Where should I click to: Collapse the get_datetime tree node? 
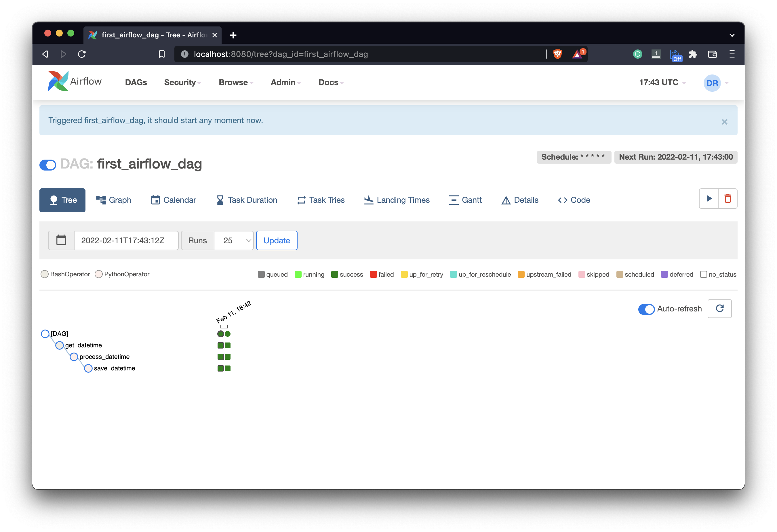coord(60,345)
